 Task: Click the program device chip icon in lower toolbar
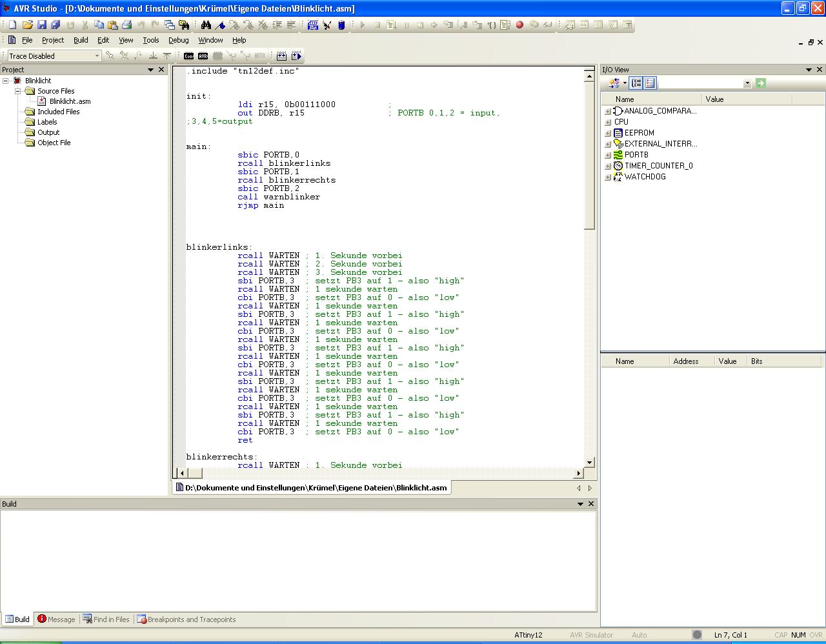(x=282, y=56)
